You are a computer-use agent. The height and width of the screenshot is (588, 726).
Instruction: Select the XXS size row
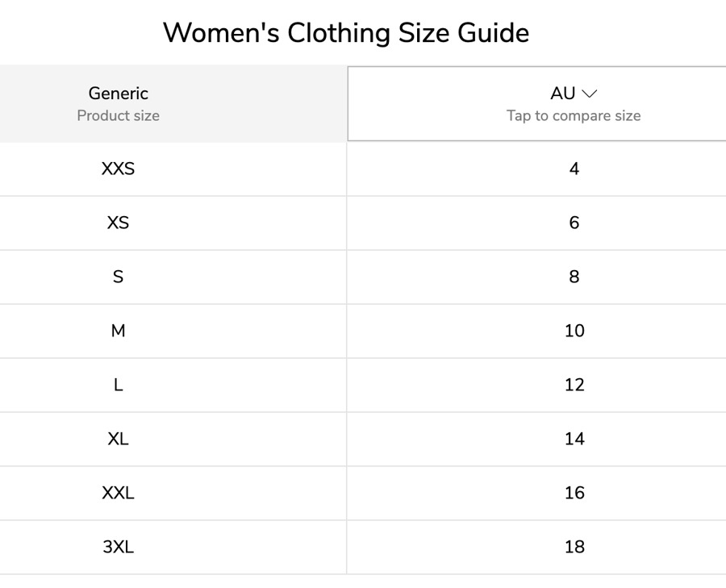(363, 169)
